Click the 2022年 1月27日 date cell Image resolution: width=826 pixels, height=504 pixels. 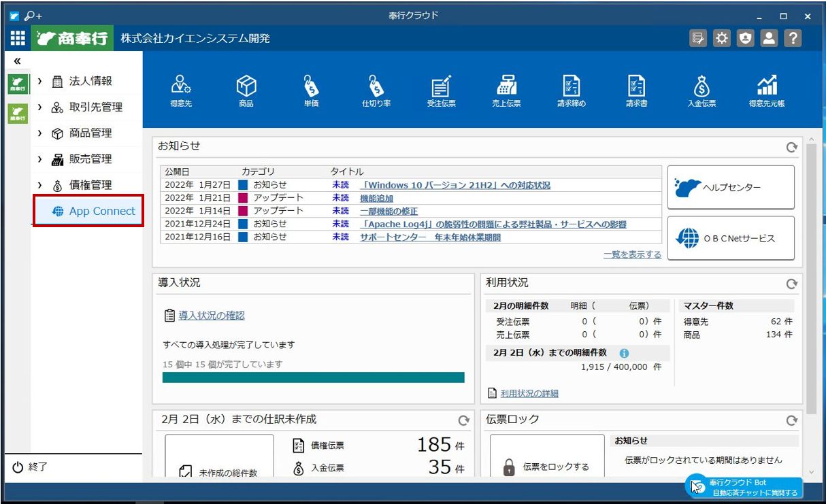tap(197, 185)
